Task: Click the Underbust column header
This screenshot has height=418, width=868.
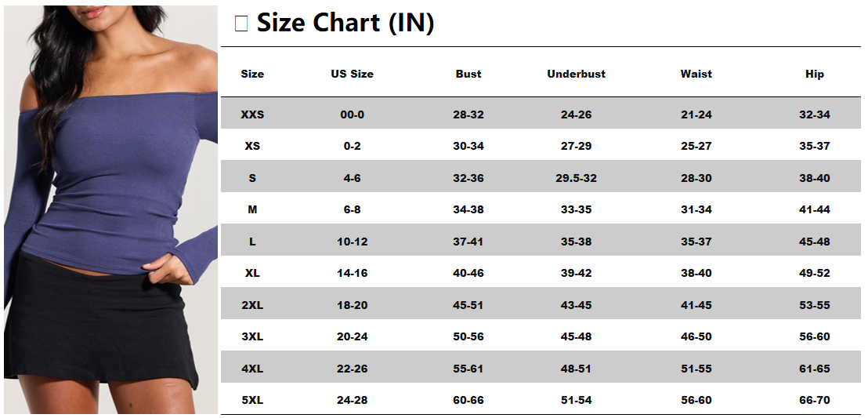Action: 576,74
